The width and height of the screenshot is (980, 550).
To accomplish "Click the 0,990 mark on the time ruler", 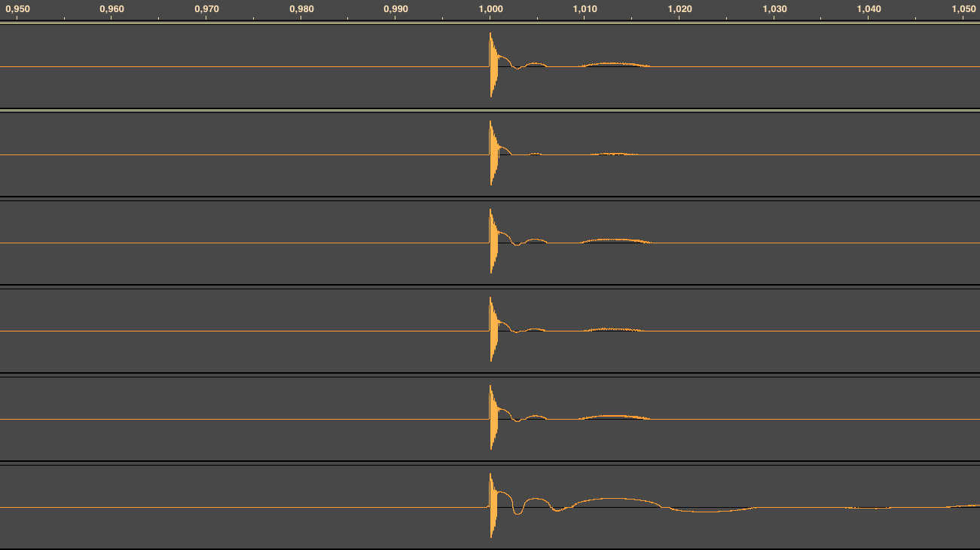I will click(x=396, y=9).
